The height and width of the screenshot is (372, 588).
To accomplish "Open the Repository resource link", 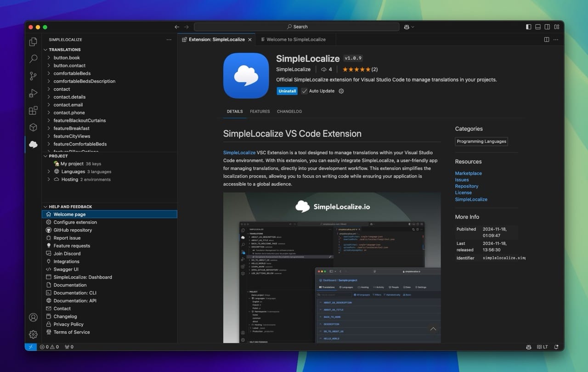I will (467, 186).
